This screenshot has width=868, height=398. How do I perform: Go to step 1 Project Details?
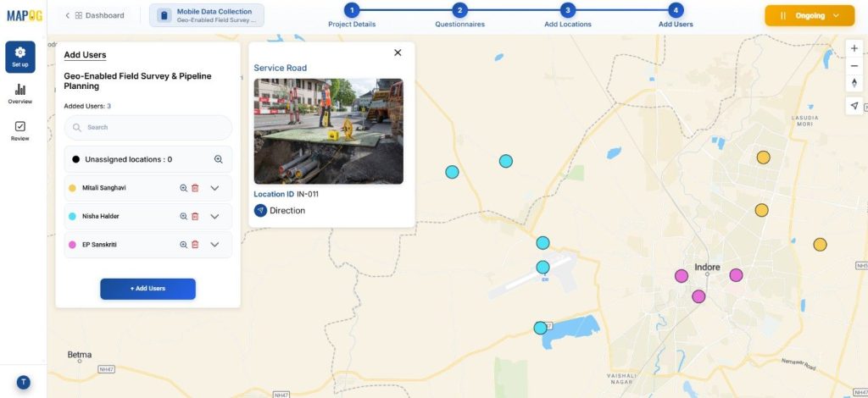coord(352,15)
